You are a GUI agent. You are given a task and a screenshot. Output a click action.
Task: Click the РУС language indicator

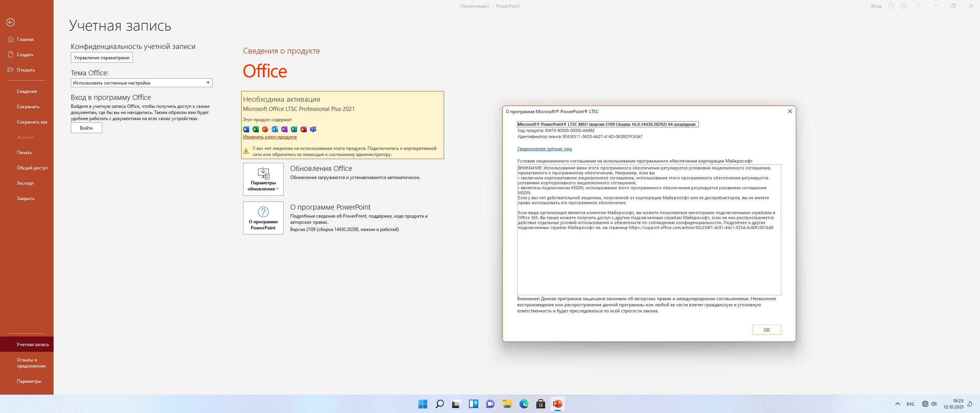911,404
